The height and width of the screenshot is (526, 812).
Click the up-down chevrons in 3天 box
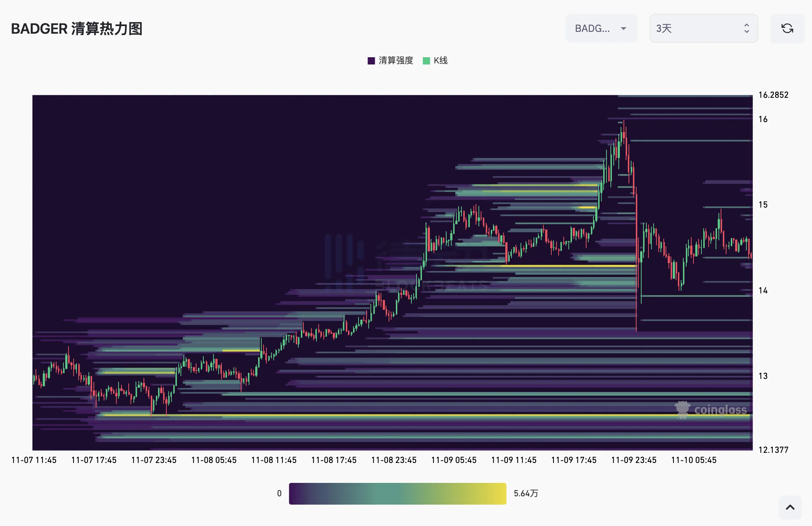[746, 28]
